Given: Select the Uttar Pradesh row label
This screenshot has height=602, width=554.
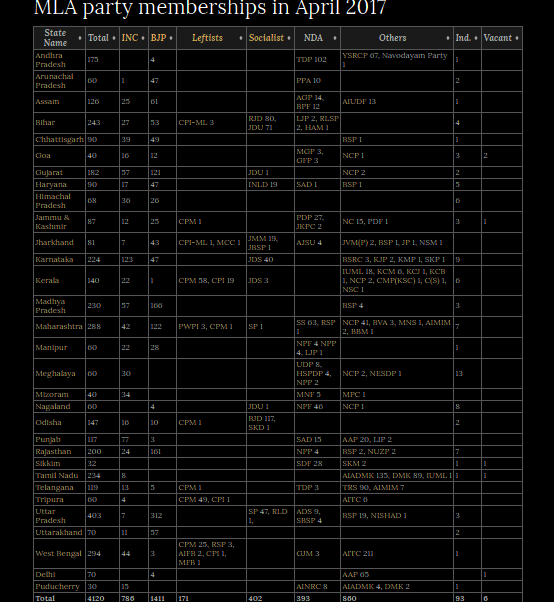Looking at the screenshot, I should tap(59, 516).
